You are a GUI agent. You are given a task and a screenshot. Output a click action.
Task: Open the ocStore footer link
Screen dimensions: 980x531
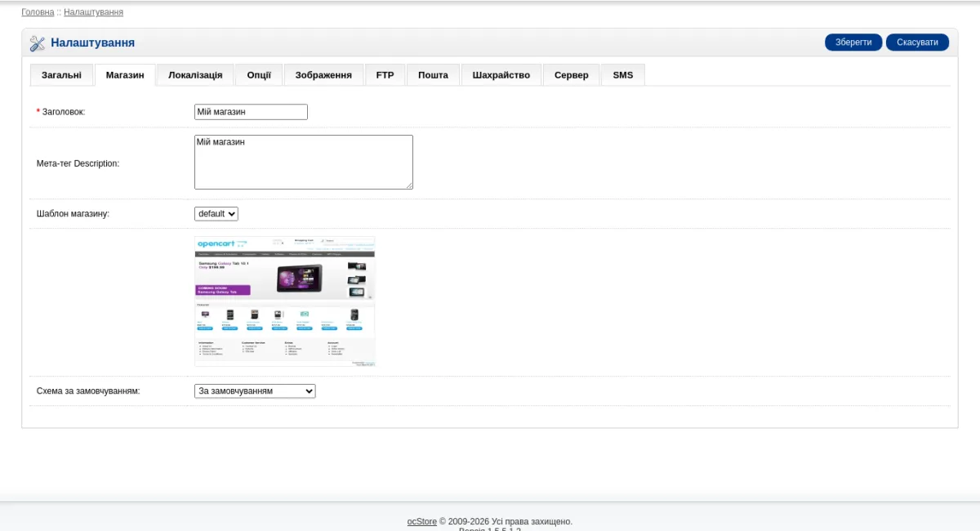point(422,521)
